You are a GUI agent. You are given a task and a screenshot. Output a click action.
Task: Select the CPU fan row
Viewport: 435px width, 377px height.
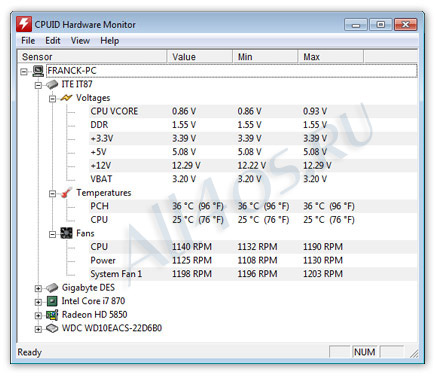coord(253,247)
